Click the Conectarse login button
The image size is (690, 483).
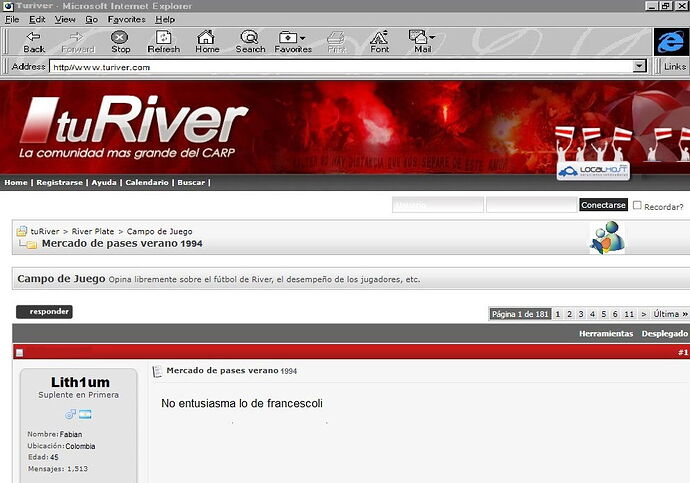pos(603,205)
